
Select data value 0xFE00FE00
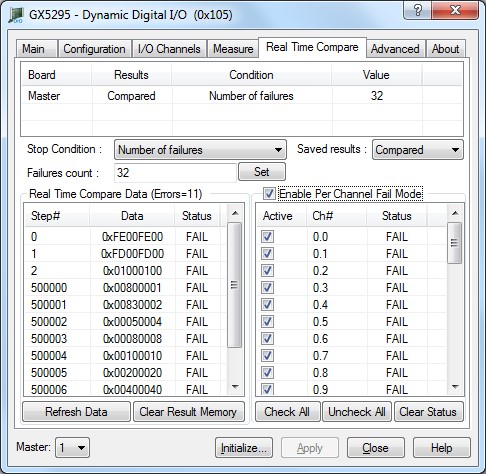(x=132, y=237)
